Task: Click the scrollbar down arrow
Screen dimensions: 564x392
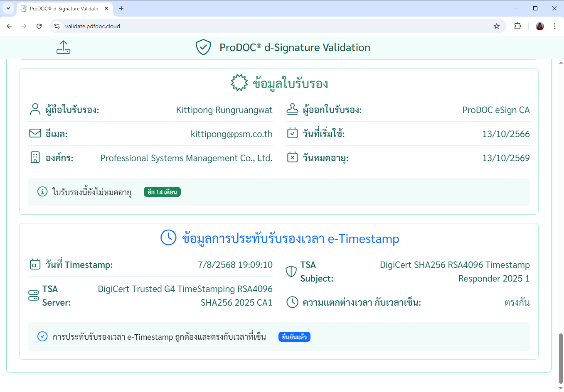Action: 561,388
